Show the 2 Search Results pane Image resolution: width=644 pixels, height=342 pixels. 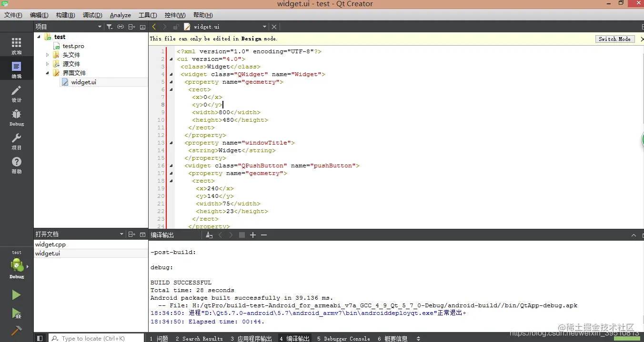pyautogui.click(x=199, y=339)
